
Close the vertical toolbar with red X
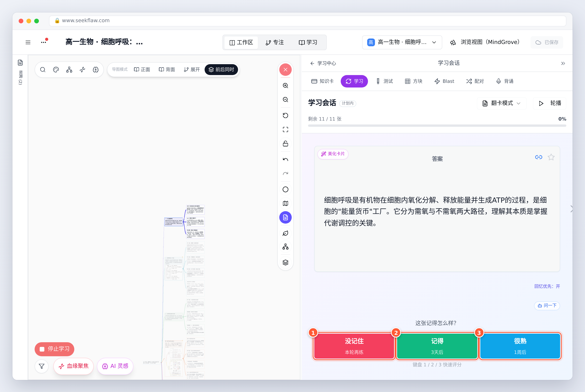pyautogui.click(x=285, y=69)
